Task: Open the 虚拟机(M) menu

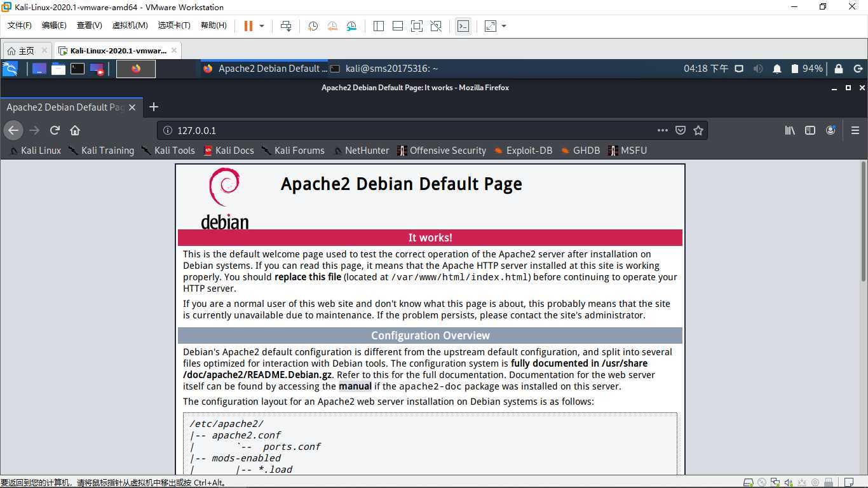Action: 130,25
